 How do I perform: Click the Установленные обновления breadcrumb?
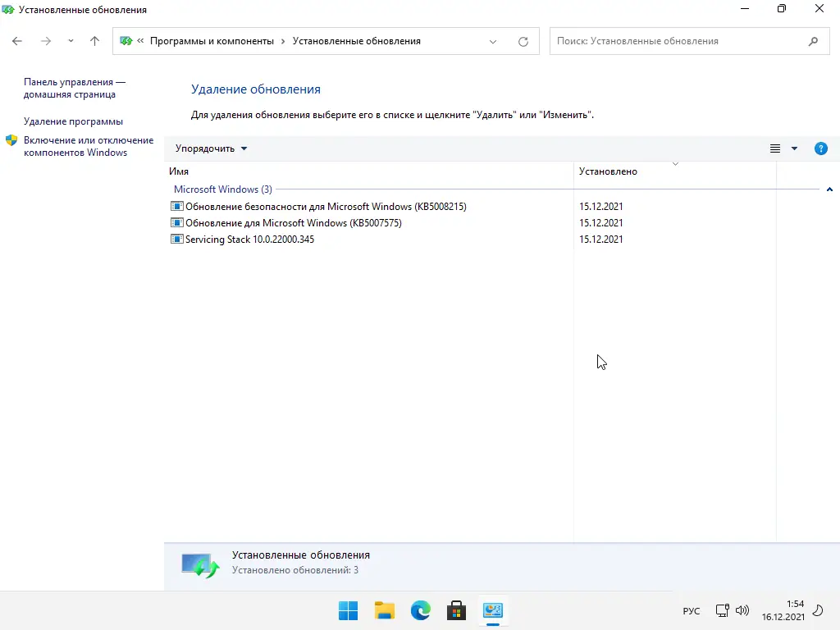(356, 41)
